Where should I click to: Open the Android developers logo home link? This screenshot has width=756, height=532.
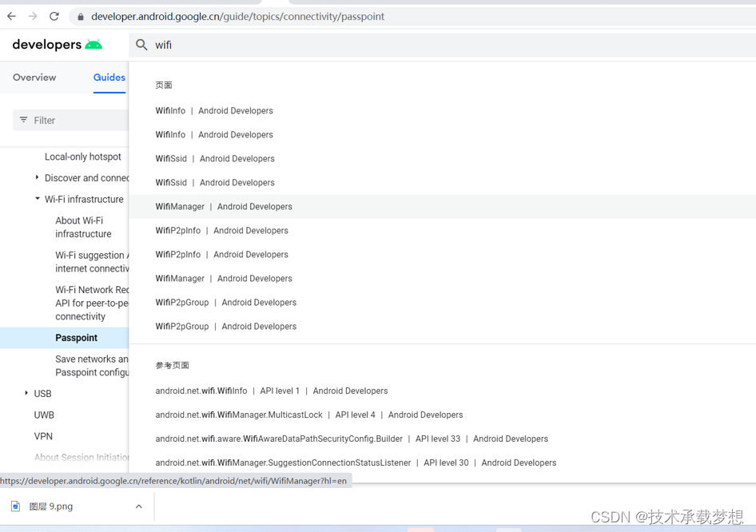tap(57, 45)
